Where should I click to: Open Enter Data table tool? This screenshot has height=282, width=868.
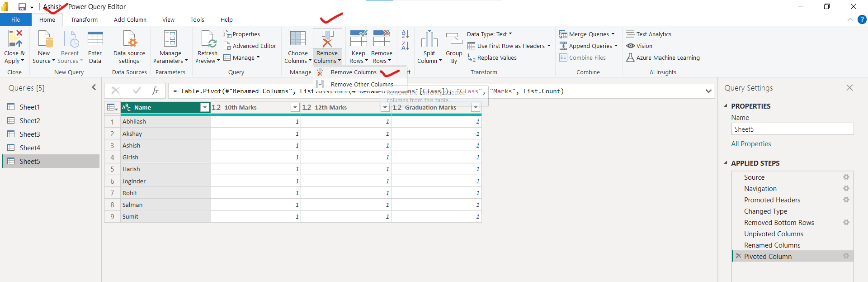pos(95,39)
